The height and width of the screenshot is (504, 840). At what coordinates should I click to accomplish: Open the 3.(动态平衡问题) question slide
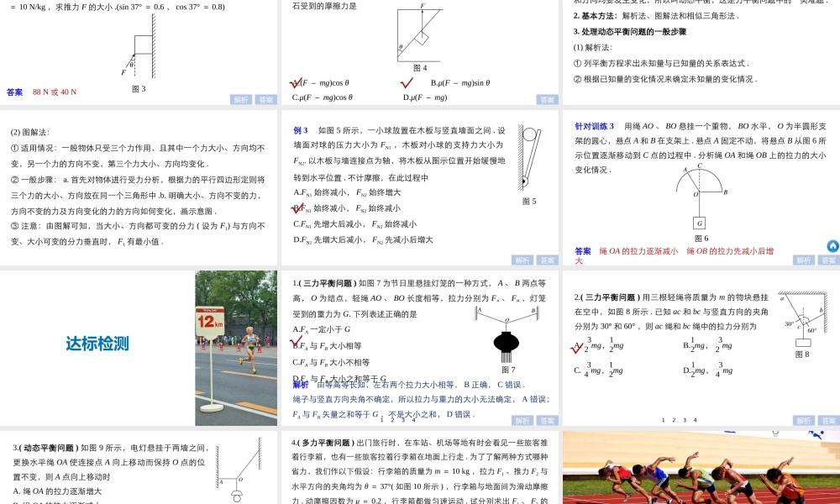point(139,468)
